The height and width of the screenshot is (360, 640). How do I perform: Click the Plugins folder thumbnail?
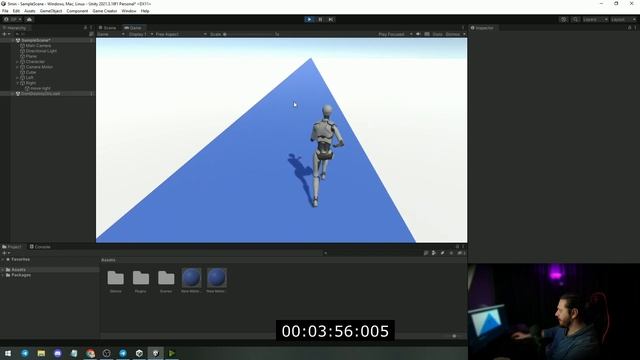coord(141,278)
